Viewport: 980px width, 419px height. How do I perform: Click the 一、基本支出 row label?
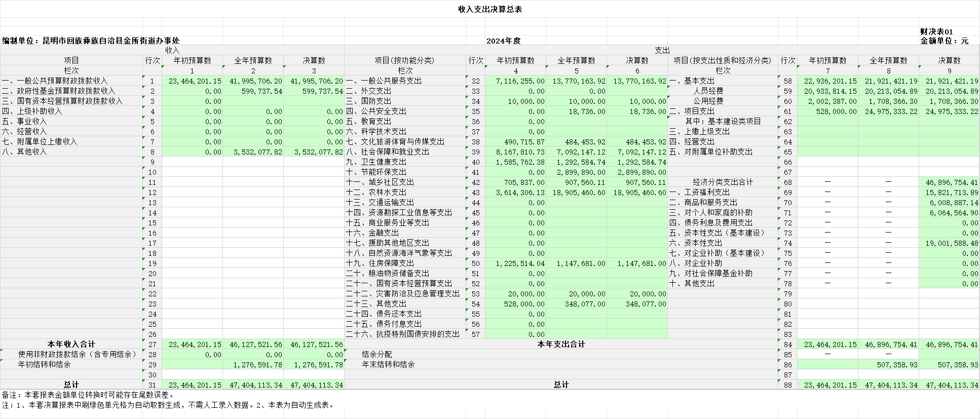692,81
